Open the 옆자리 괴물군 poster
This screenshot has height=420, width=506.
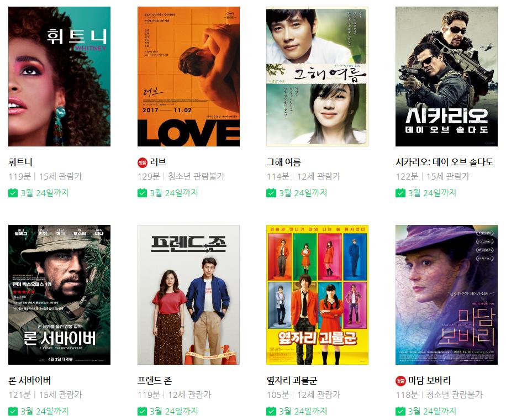click(317, 295)
